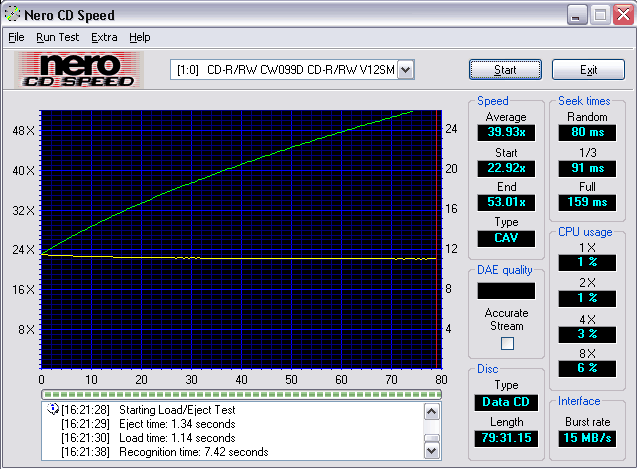
Task: Click the Average speed value 39.93x
Action: pos(506,132)
